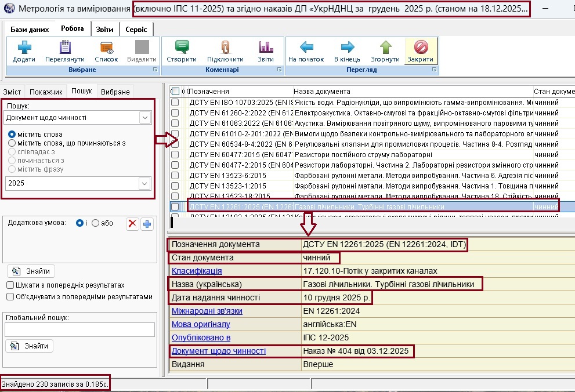Viewport: 575px width, 392px height.
Task: Click the Підключити paperclip icon
Action: click(225, 48)
